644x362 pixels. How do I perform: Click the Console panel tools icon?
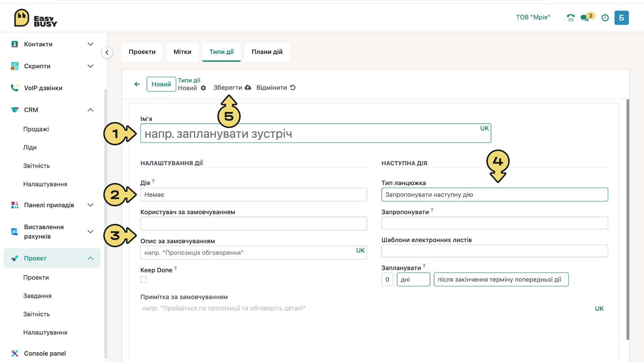tap(14, 353)
